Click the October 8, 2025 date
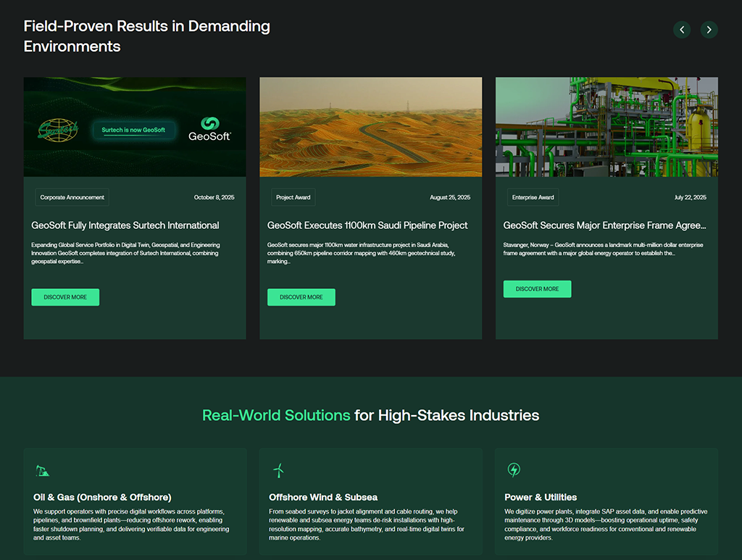The image size is (742, 560). coord(214,197)
